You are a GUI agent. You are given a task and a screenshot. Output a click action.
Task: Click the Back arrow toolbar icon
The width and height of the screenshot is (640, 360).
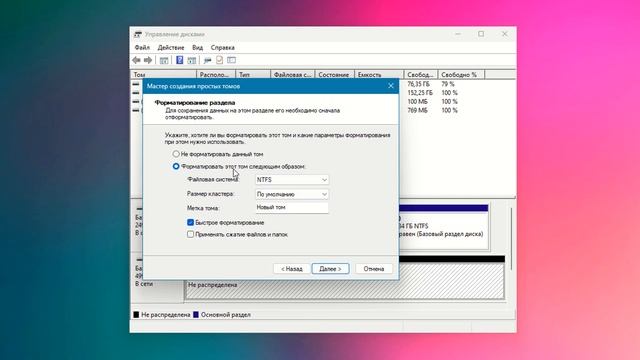[136, 60]
